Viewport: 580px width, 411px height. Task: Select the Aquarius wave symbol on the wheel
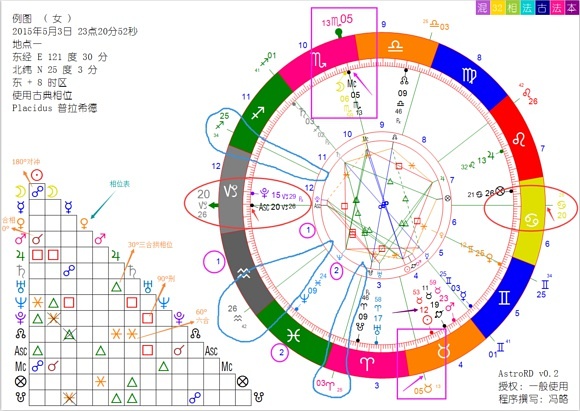pyautogui.click(x=244, y=273)
